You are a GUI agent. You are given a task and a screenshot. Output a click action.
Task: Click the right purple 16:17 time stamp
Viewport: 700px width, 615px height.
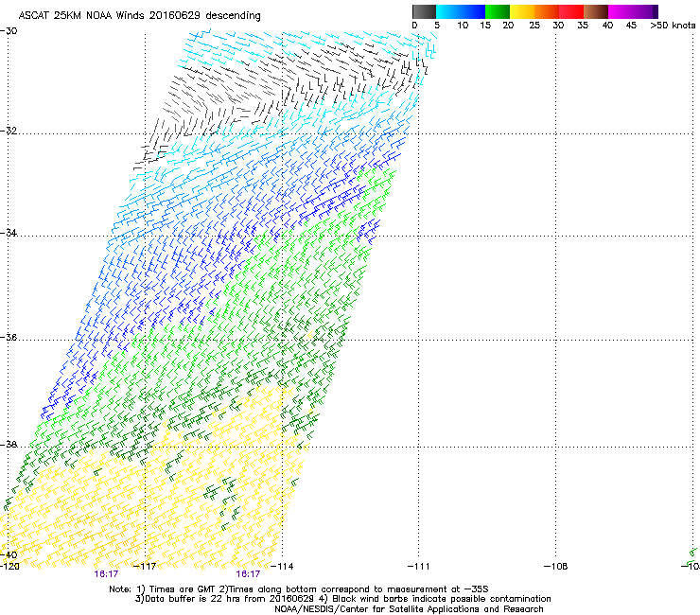point(248,574)
